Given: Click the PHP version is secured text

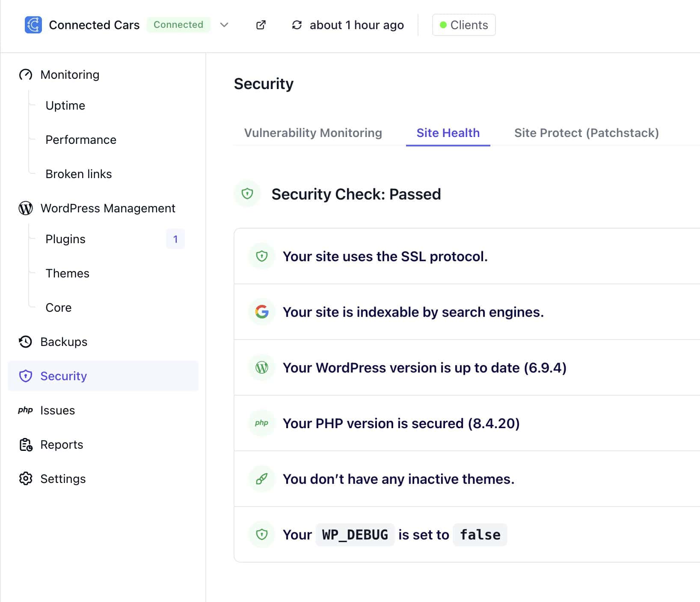Looking at the screenshot, I should point(401,423).
